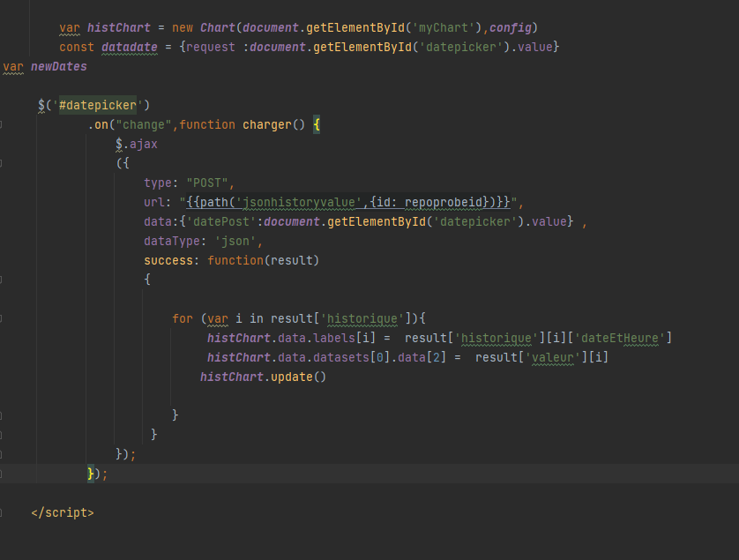Click the "change" event string
Viewport: 739px width, 560px height.
click(x=144, y=125)
